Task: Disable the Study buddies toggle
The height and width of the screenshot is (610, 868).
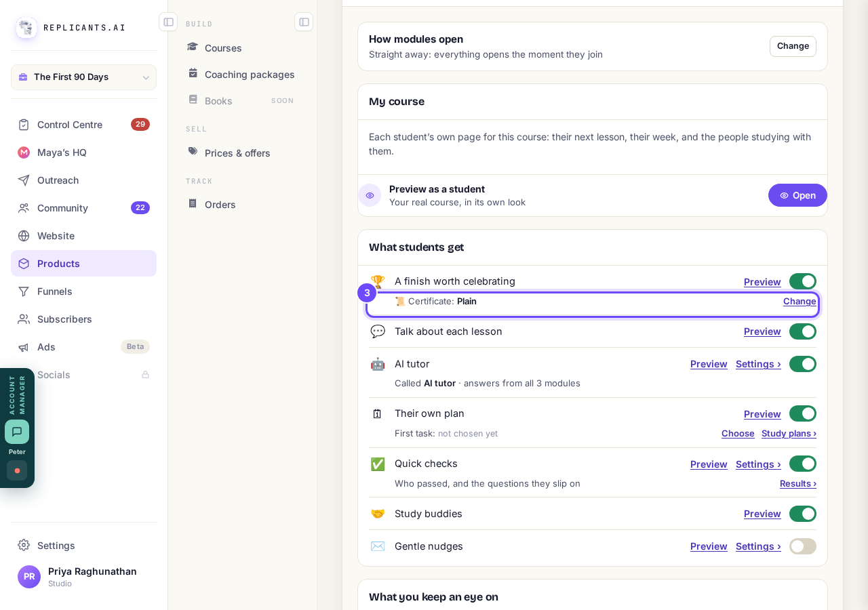Action: (x=803, y=514)
